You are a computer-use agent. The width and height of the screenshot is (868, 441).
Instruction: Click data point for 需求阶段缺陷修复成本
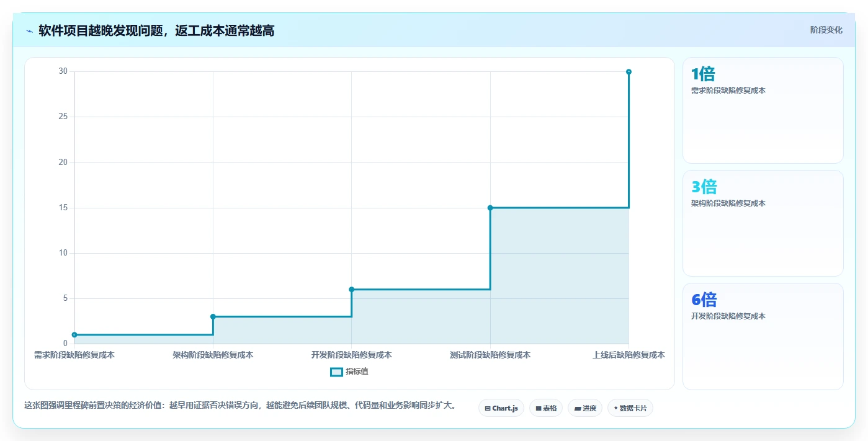[74, 335]
